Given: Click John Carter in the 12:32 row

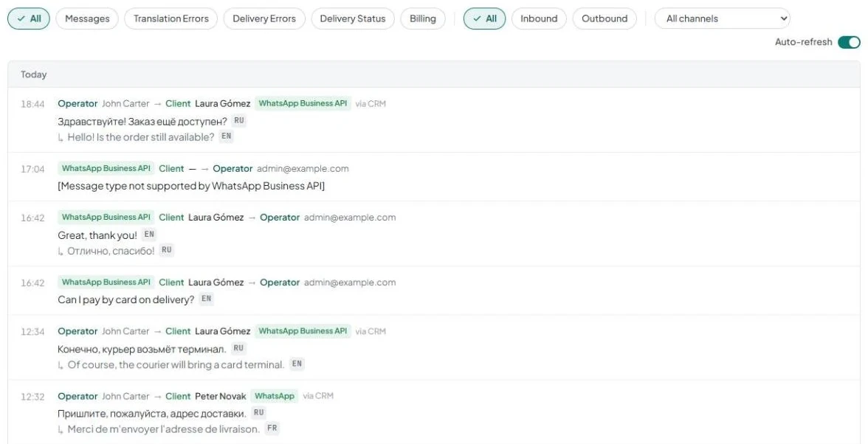Looking at the screenshot, I should tap(125, 396).
